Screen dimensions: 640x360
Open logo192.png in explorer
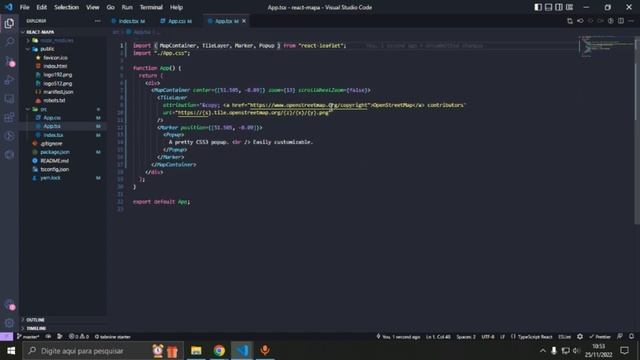pyautogui.click(x=58, y=75)
